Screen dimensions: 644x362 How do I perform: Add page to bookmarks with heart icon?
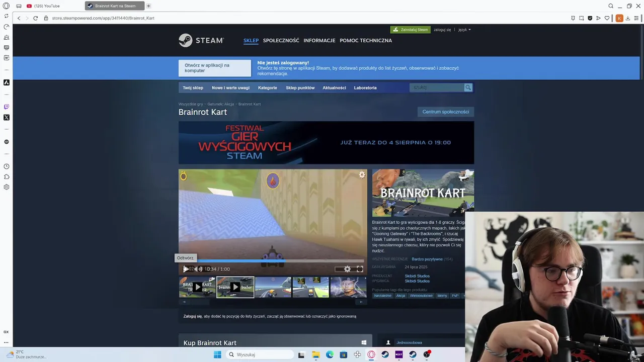(607, 18)
